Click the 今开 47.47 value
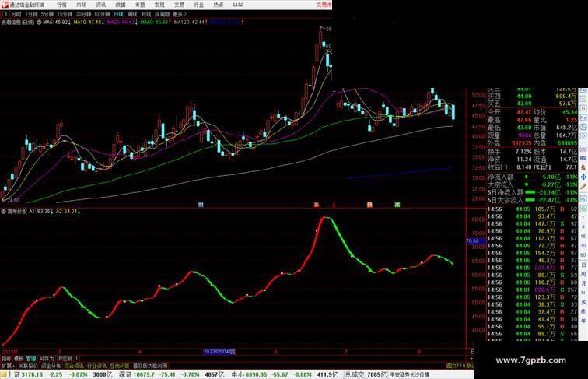The width and height of the screenshot is (588, 379). click(524, 112)
